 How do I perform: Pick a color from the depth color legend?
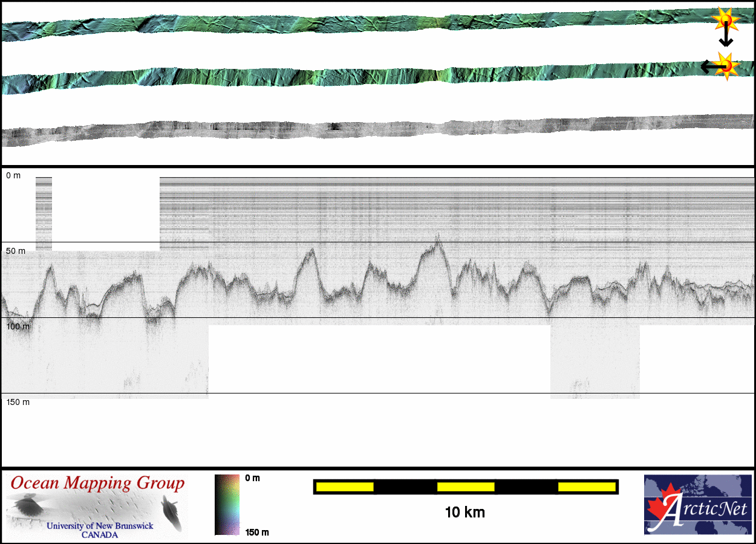pyautogui.click(x=227, y=505)
